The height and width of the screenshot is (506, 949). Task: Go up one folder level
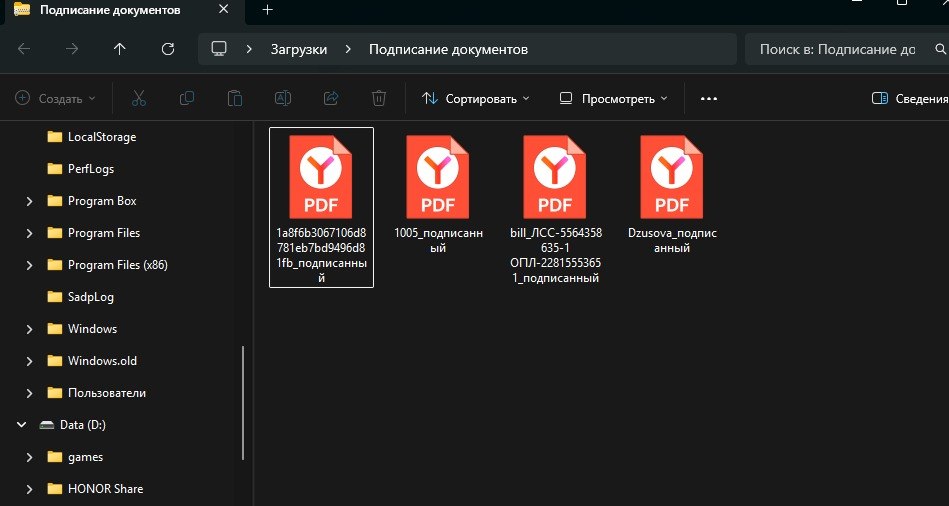(x=120, y=49)
